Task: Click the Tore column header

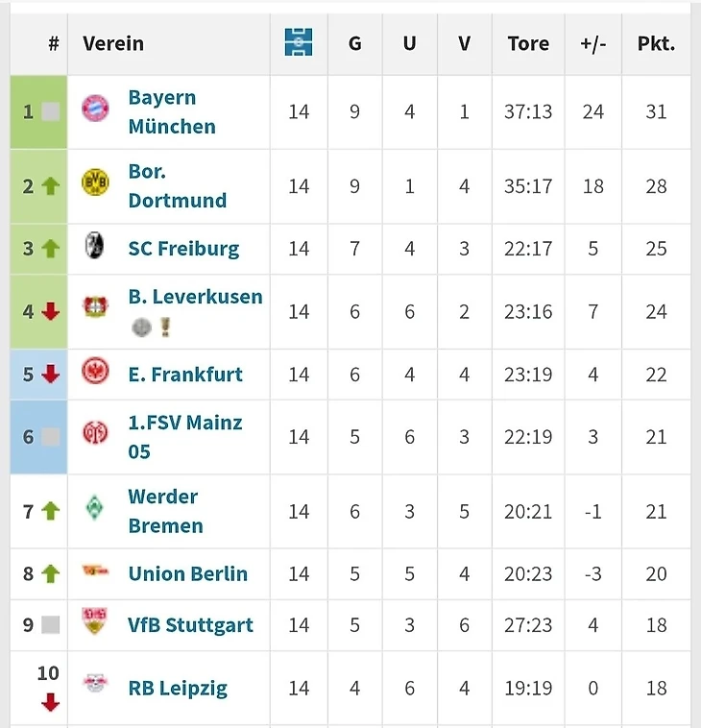Action: pos(528,43)
